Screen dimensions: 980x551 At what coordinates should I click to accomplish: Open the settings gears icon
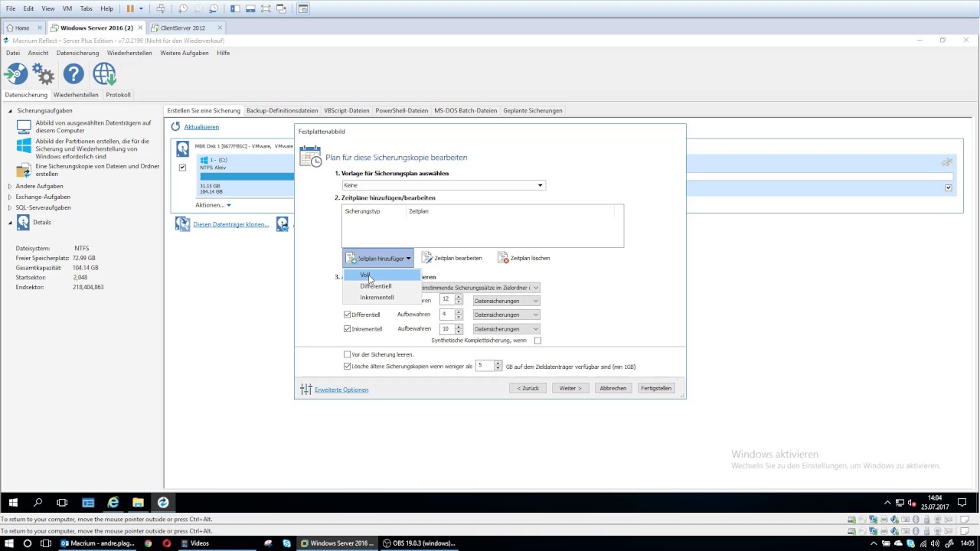pyautogui.click(x=43, y=74)
